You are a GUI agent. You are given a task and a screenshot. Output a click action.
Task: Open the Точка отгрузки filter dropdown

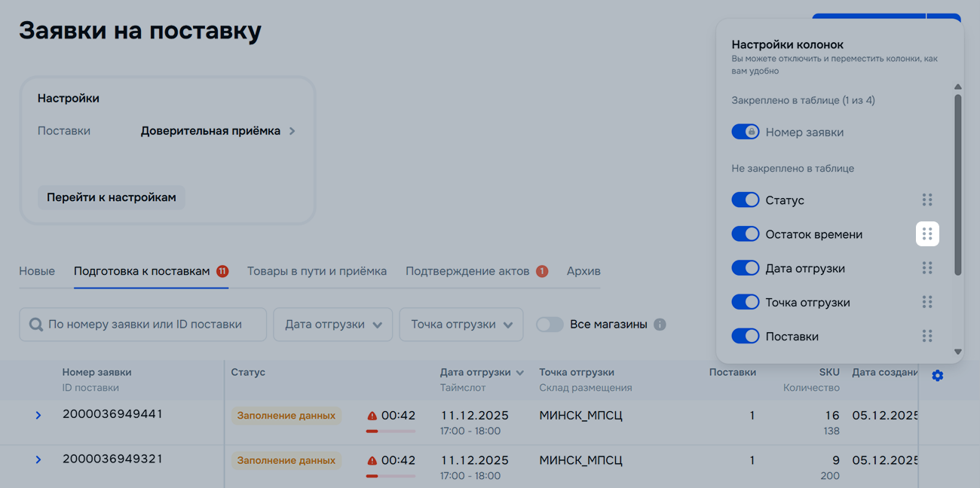461,325
